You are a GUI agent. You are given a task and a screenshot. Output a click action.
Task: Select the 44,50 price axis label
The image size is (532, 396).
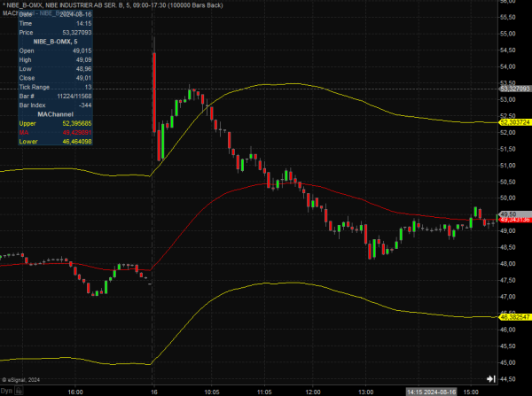pyautogui.click(x=508, y=379)
